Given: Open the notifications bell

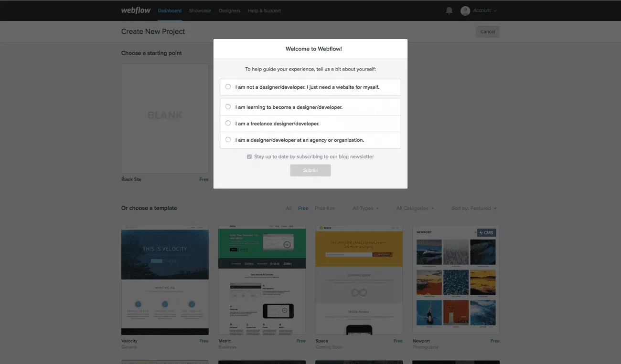Looking at the screenshot, I should [449, 10].
